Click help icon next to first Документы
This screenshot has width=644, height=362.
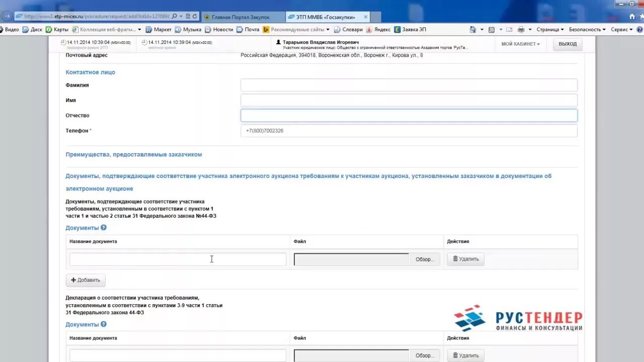click(x=104, y=228)
